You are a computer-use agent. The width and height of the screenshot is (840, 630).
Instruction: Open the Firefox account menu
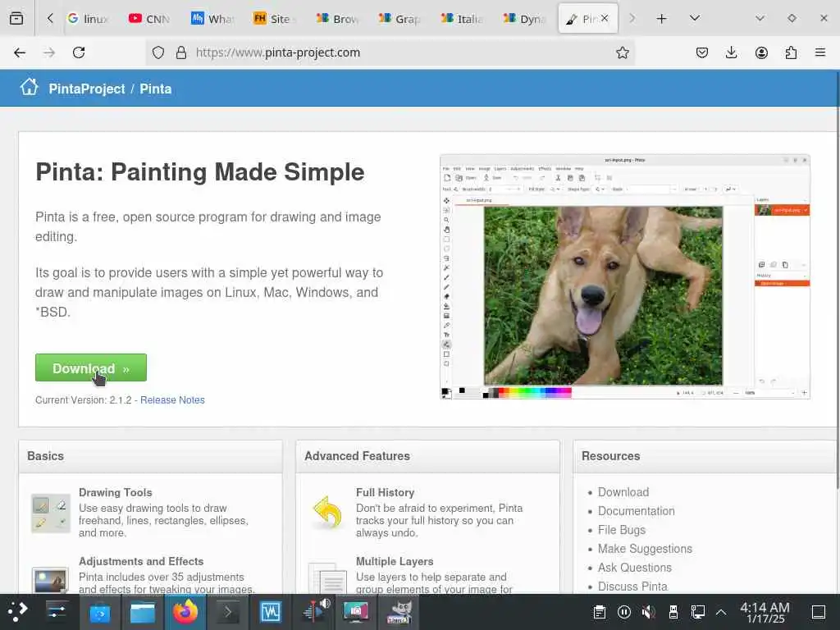[761, 52]
